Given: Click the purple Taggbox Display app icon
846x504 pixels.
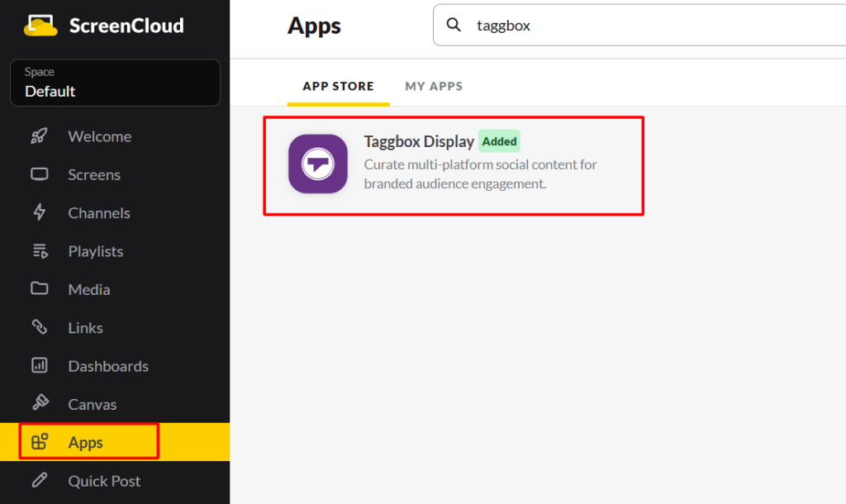Looking at the screenshot, I should [317, 164].
